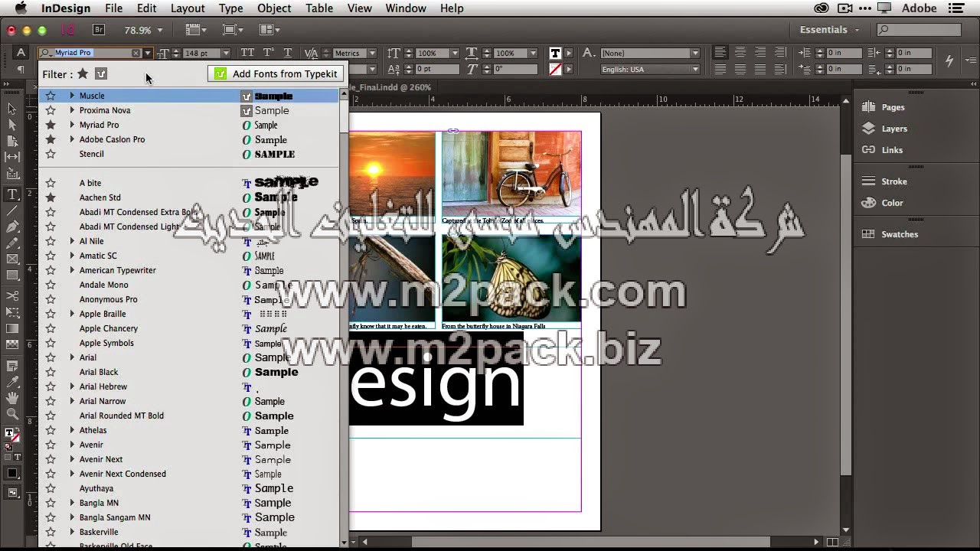Viewport: 980px width, 551px height.
Task: Open the zoom level 78.9% dropdown
Action: [159, 30]
